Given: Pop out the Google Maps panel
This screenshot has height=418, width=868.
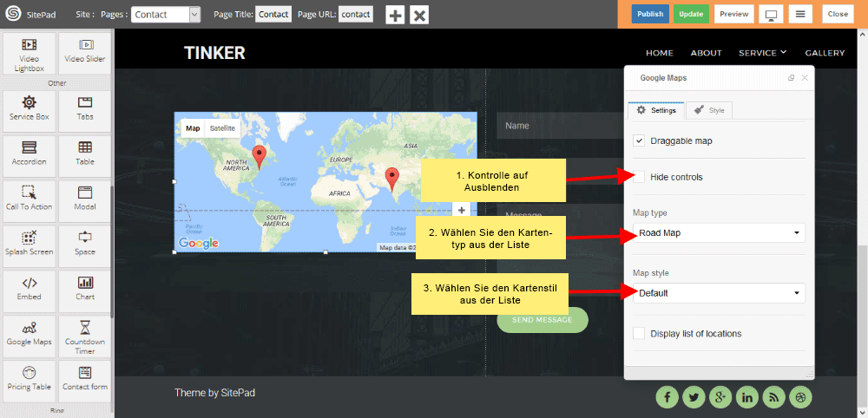Looking at the screenshot, I should pos(792,78).
